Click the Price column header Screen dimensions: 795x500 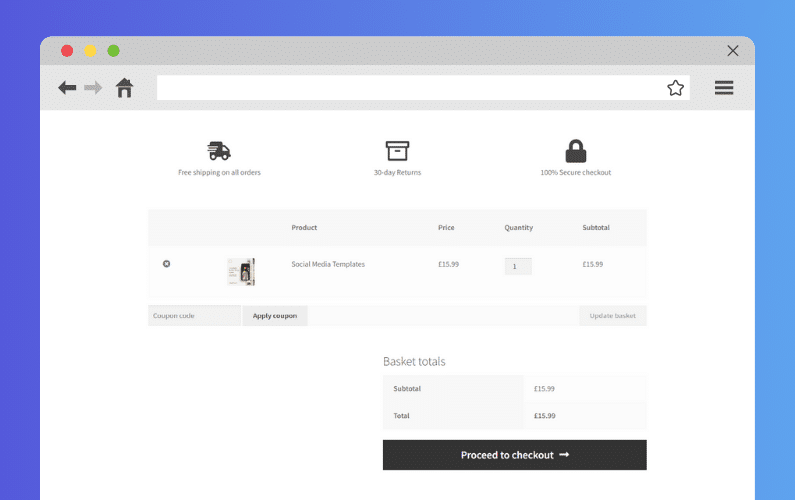[x=446, y=228]
